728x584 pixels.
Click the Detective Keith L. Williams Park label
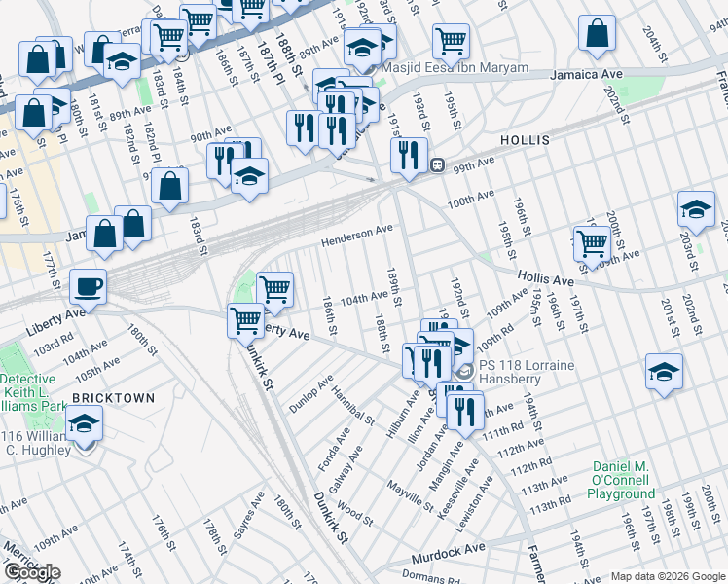click(x=34, y=392)
